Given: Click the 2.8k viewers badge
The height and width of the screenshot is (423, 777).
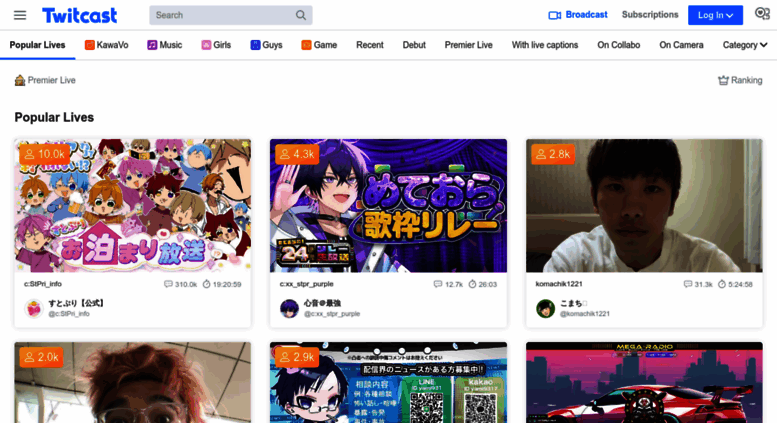Looking at the screenshot, I should pos(553,155).
